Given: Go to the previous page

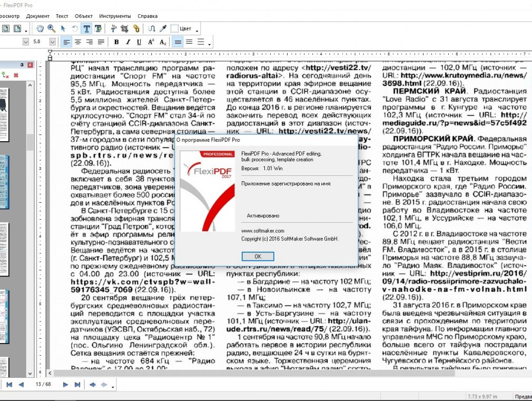Looking at the screenshot, I should pyautogui.click(x=21, y=384).
